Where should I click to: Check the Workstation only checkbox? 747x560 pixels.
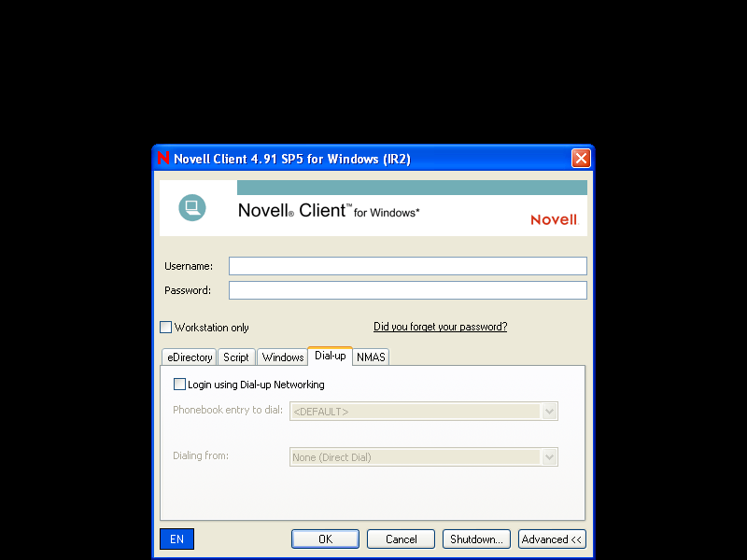[x=166, y=328]
